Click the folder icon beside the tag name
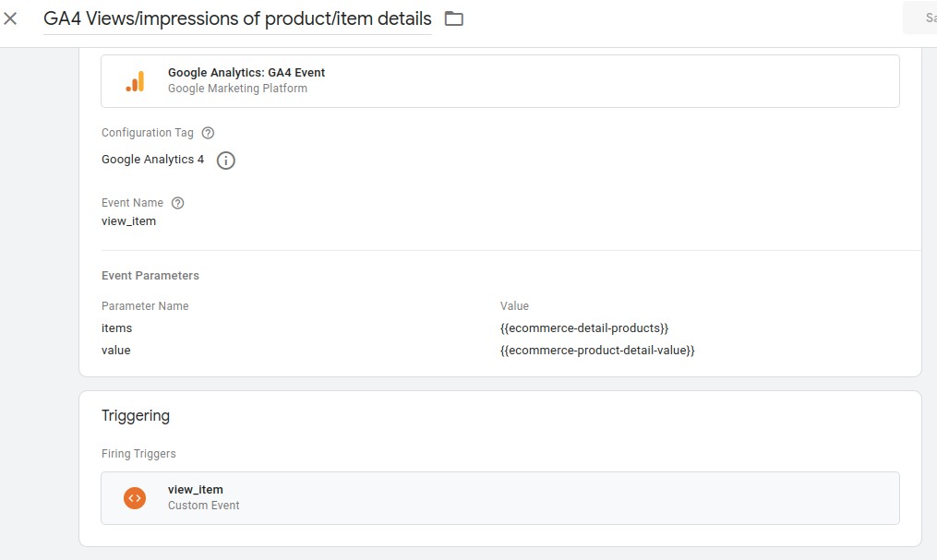This screenshot has width=937, height=560. point(453,18)
